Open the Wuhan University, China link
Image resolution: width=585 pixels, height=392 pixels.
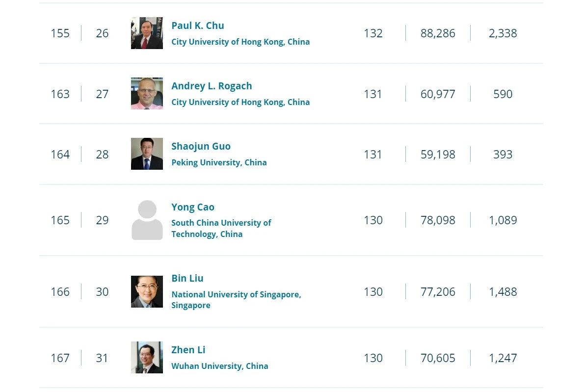pyautogui.click(x=220, y=366)
